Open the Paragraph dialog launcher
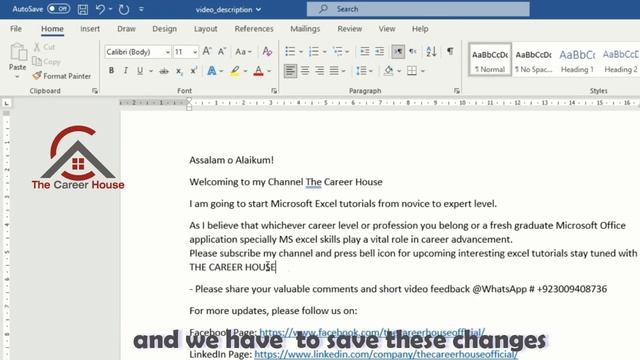This screenshot has height=360, width=640. click(456, 91)
